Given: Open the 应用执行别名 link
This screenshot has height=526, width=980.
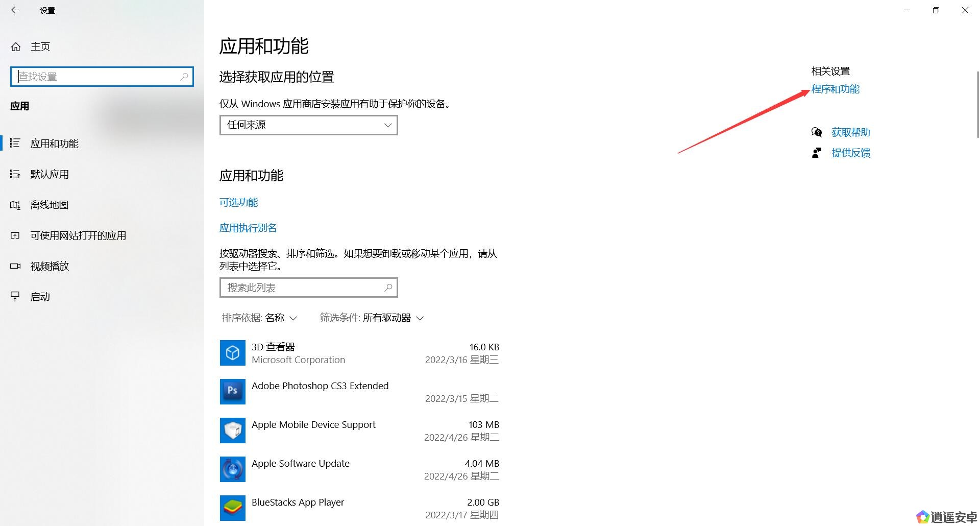Looking at the screenshot, I should point(248,228).
